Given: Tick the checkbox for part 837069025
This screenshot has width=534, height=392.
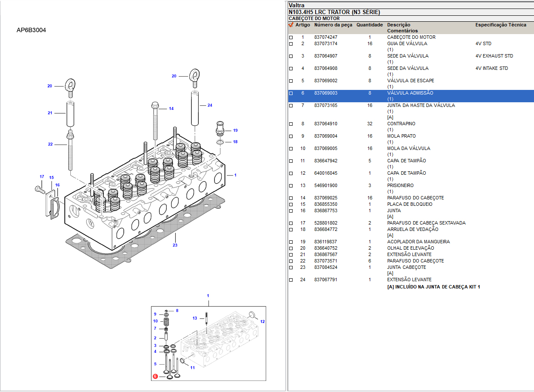Looking at the screenshot, I should tap(291, 198).
